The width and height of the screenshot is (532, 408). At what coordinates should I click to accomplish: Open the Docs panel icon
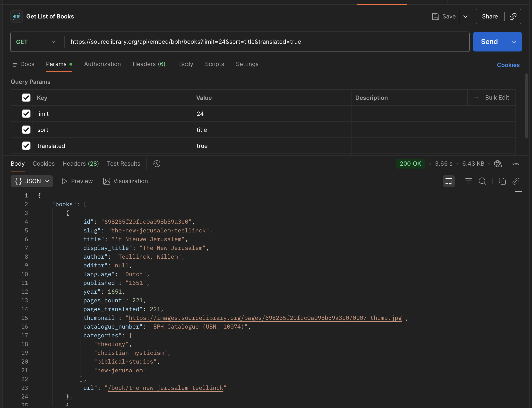pyautogui.click(x=15, y=64)
